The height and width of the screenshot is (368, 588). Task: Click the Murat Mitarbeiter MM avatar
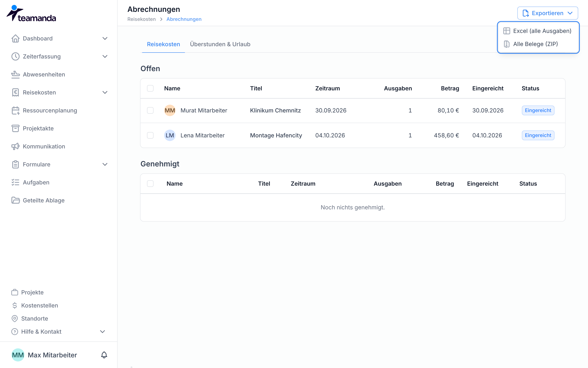coord(170,110)
